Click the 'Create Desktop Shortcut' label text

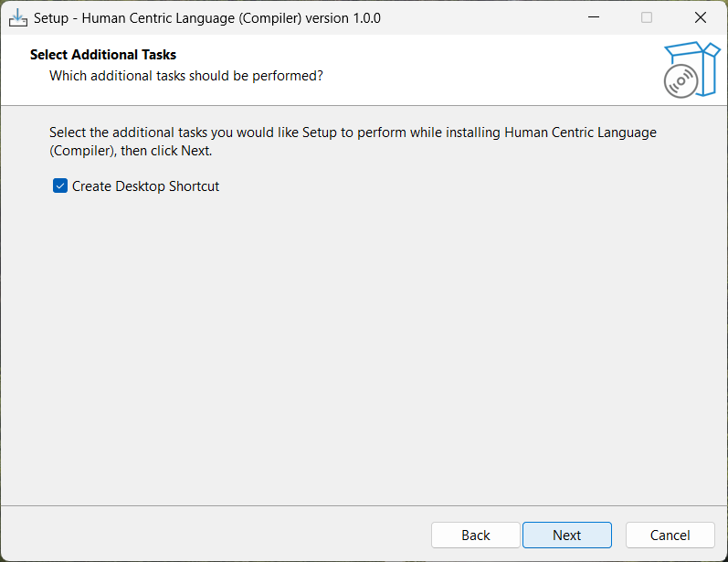pos(146,186)
